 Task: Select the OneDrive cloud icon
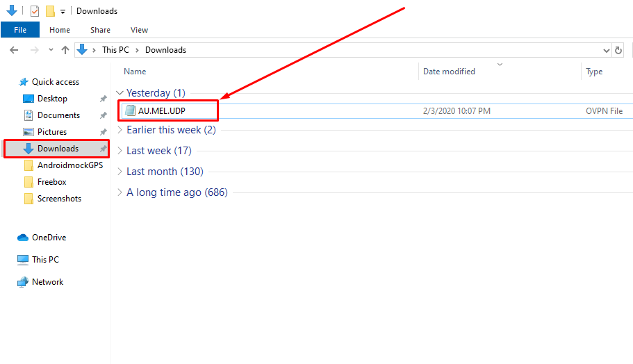(23, 238)
